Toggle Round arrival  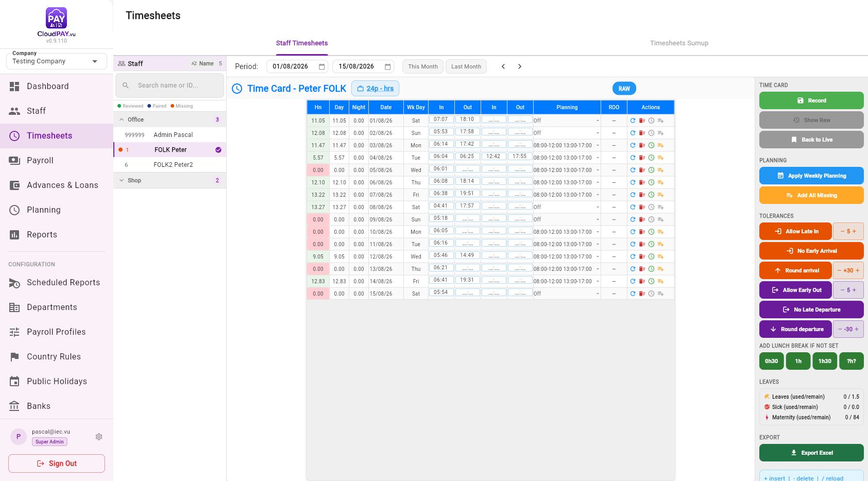(795, 270)
